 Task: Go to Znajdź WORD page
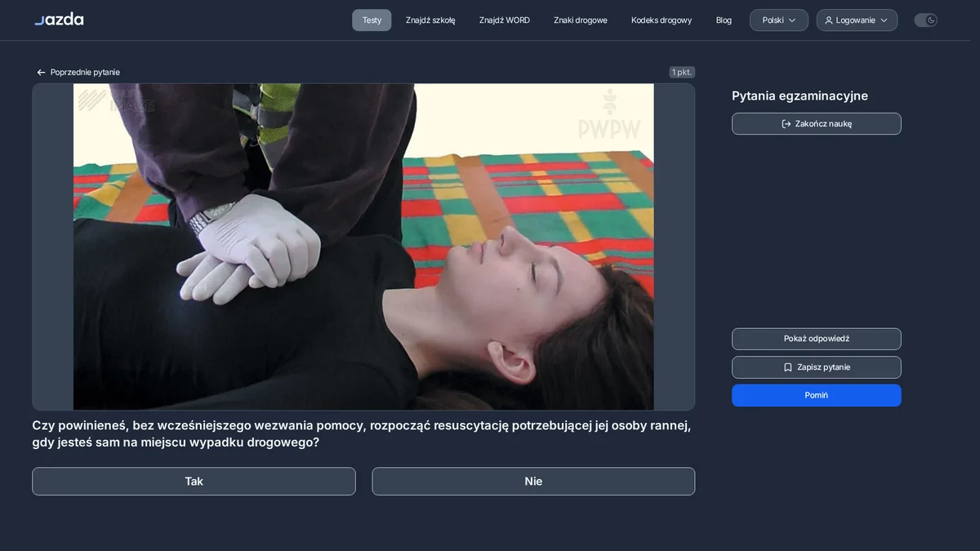(505, 20)
